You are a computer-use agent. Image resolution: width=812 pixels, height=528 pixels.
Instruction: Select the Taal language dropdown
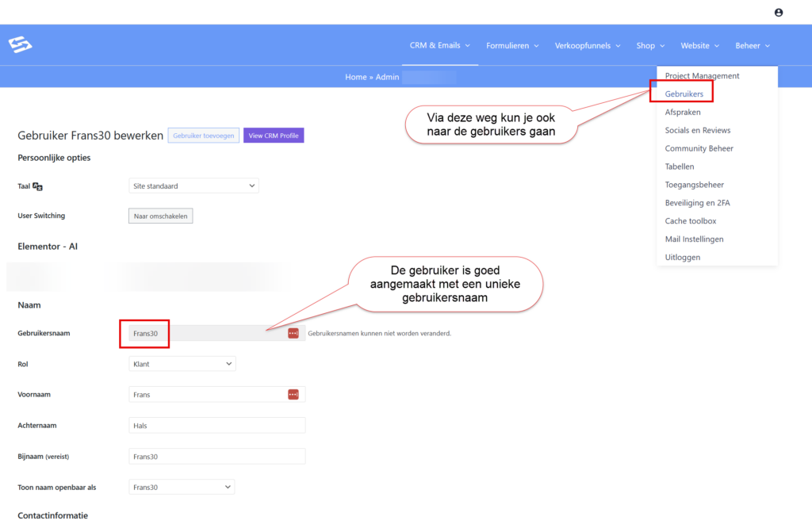coord(193,186)
